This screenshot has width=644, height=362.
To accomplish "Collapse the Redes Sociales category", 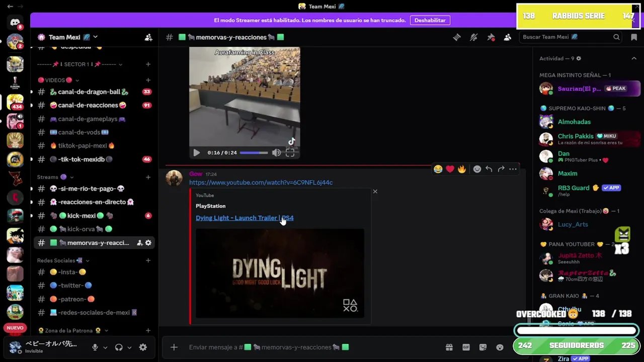I will click(x=63, y=260).
